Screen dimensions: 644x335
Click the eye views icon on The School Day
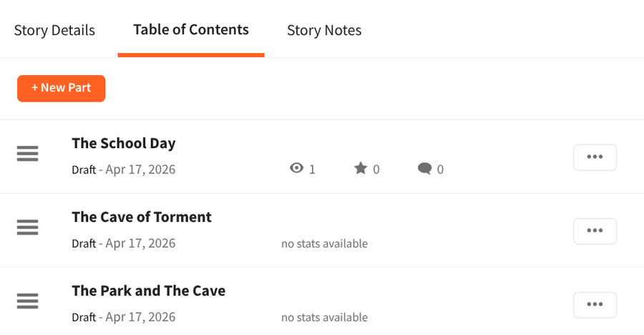pyautogui.click(x=296, y=169)
